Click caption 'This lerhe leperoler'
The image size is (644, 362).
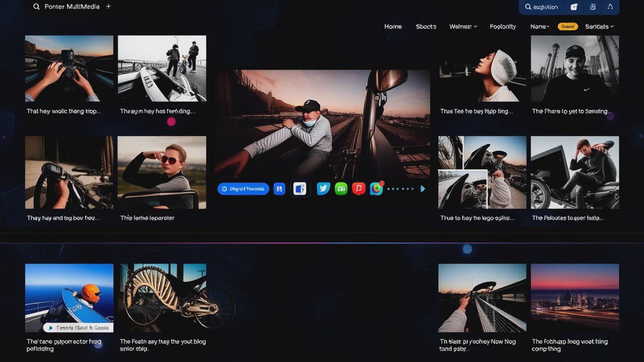click(x=147, y=218)
